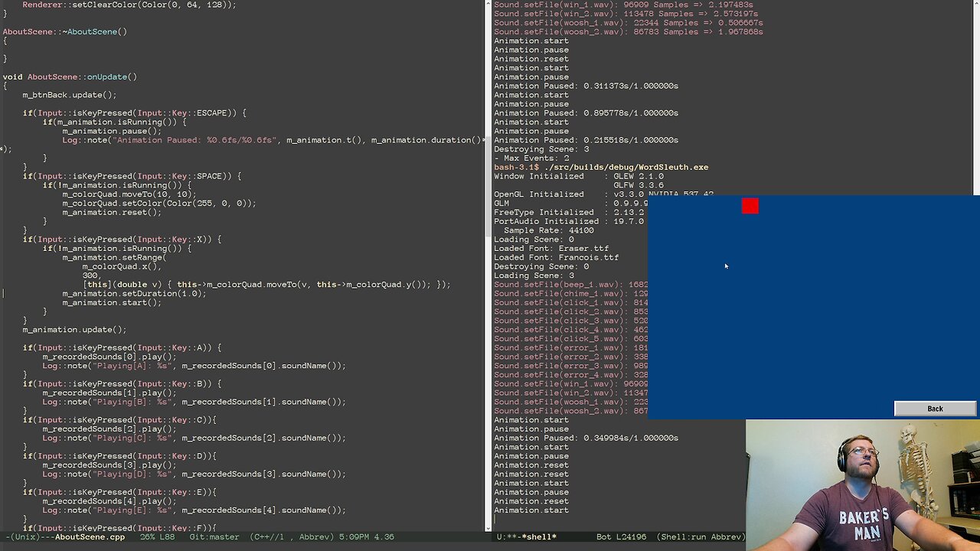Image resolution: width=980 pixels, height=551 pixels.
Task: Click the red square in the game window
Action: tap(750, 205)
